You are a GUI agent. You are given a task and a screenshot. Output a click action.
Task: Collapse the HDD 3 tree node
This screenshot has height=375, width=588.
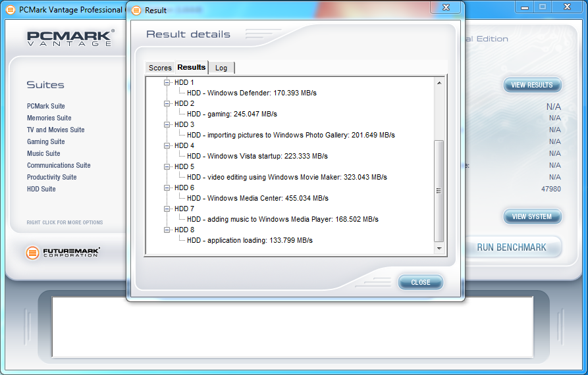click(x=167, y=124)
